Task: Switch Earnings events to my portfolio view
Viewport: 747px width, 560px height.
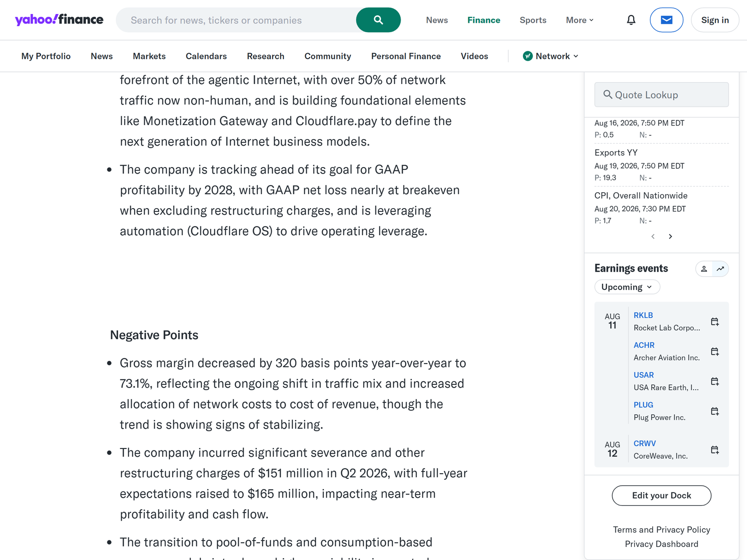Action: point(704,269)
